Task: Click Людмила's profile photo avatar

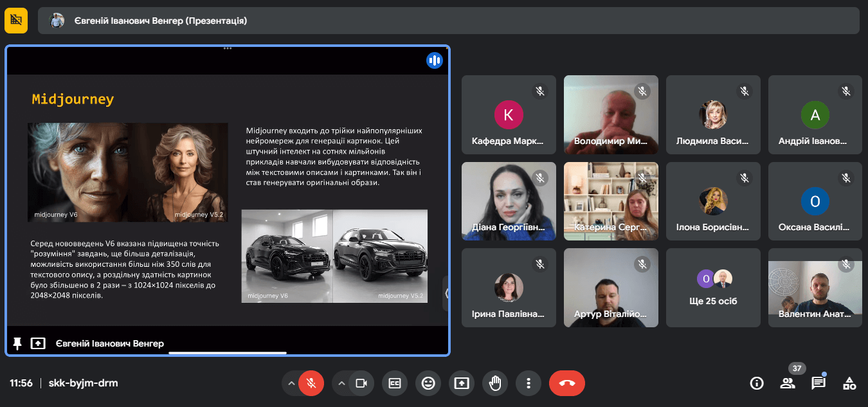Action: click(713, 115)
